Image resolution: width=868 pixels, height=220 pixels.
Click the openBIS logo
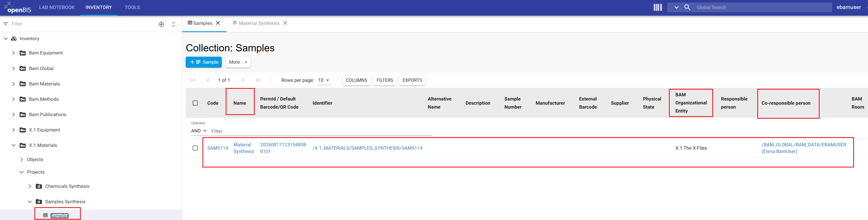coord(18,8)
